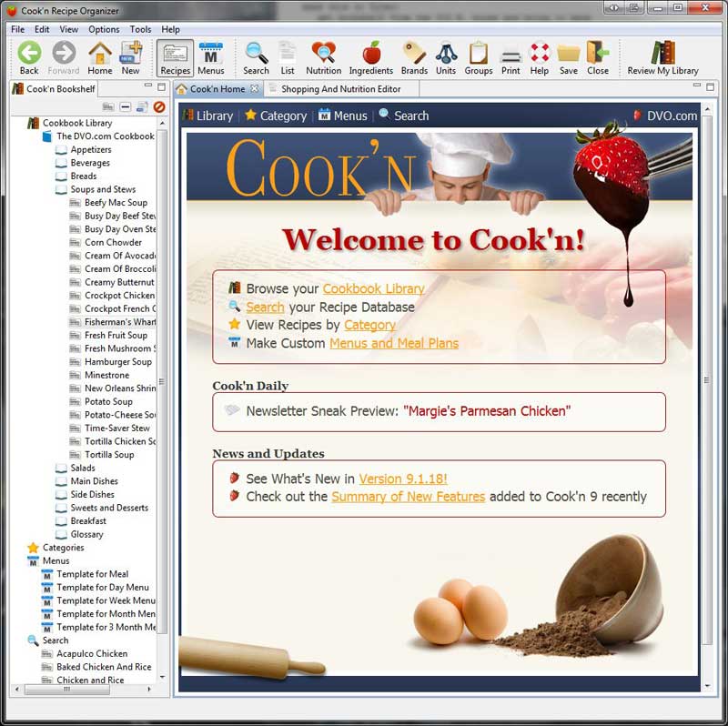Click Library in the home page navbar
The width and height of the screenshot is (728, 726).
(x=208, y=116)
